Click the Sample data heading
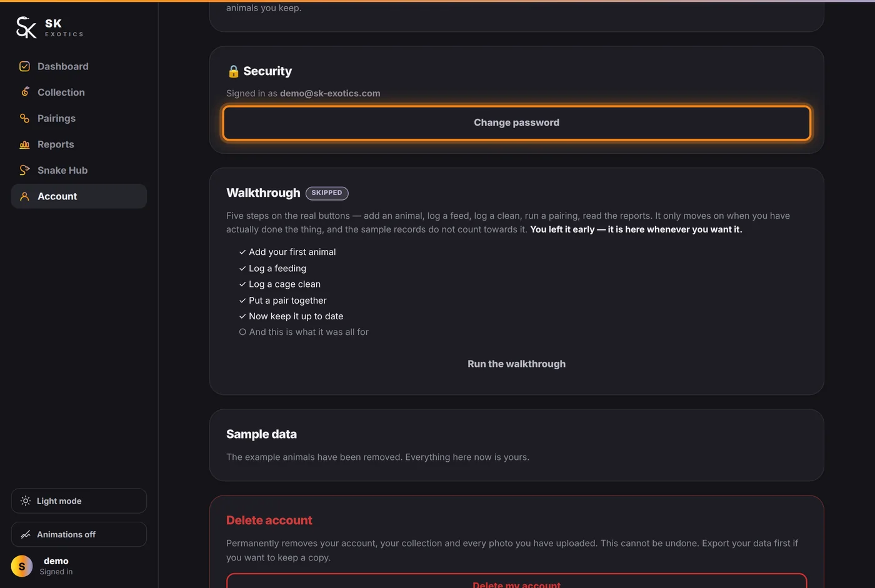This screenshot has height=588, width=875. click(261, 434)
